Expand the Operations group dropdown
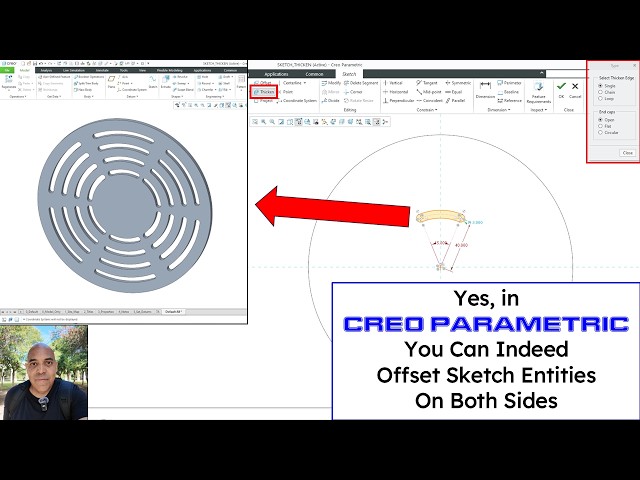The width and height of the screenshot is (640, 480). point(18,97)
